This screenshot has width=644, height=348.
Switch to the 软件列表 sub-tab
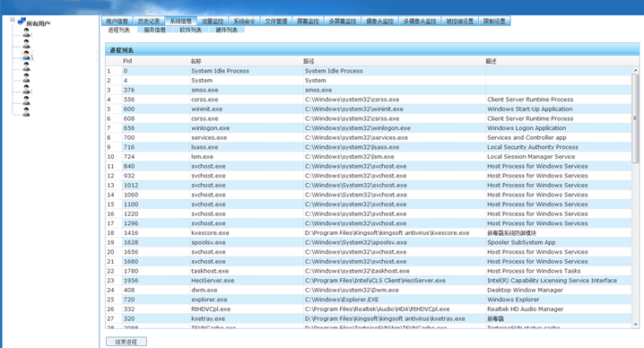coord(190,30)
